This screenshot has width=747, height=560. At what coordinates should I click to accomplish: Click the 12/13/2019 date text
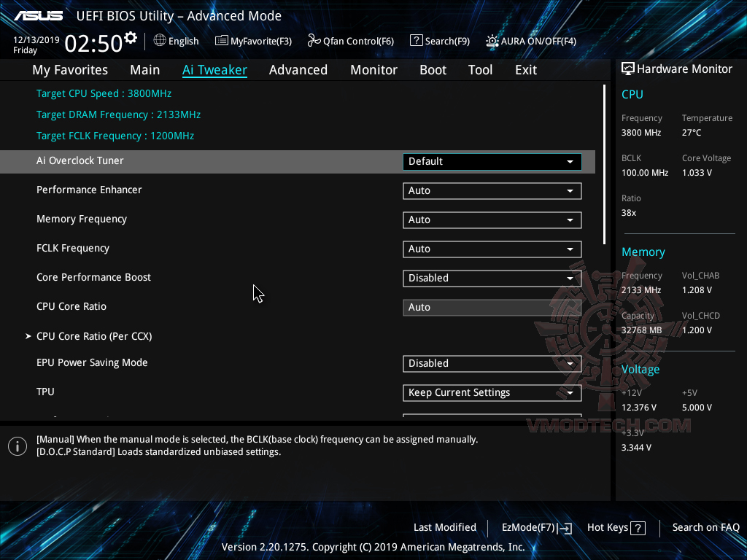[36, 40]
